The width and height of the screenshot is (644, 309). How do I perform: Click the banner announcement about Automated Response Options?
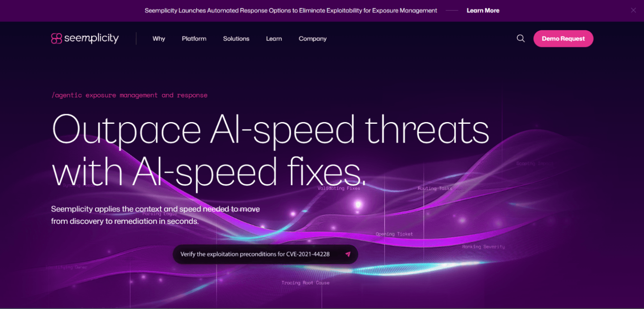pyautogui.click(x=291, y=10)
